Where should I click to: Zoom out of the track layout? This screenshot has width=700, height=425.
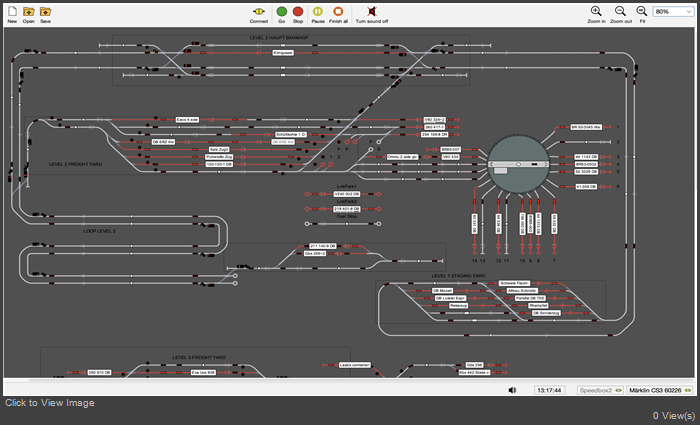pos(621,11)
